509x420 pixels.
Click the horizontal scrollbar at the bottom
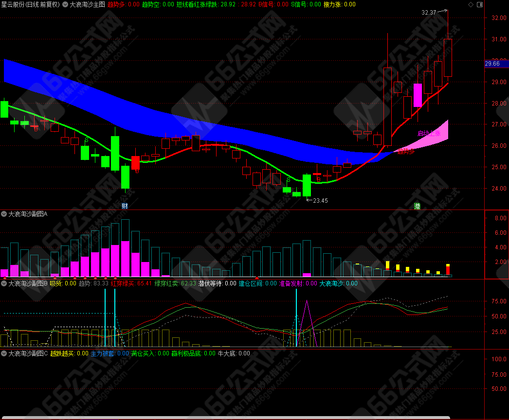(226, 418)
